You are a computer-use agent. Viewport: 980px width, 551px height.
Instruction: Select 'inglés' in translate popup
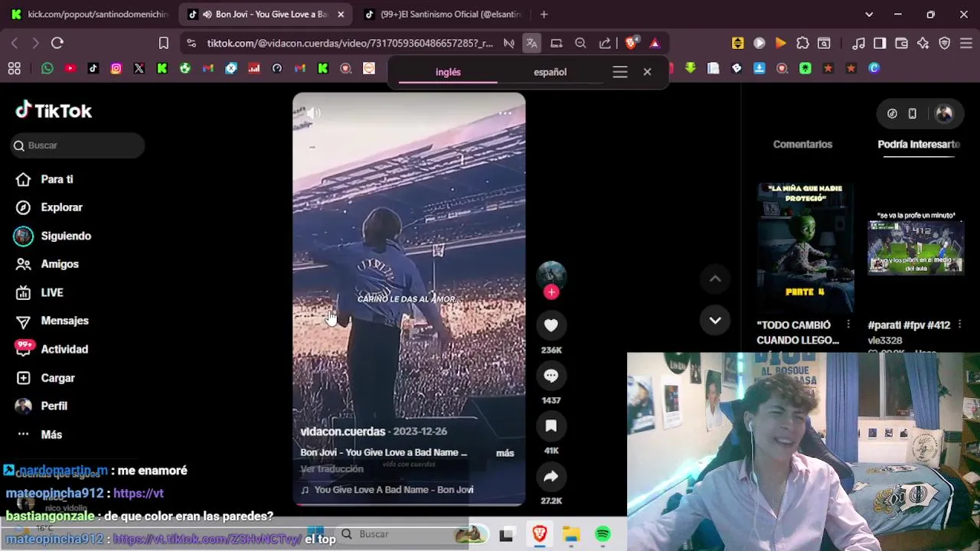tap(448, 72)
